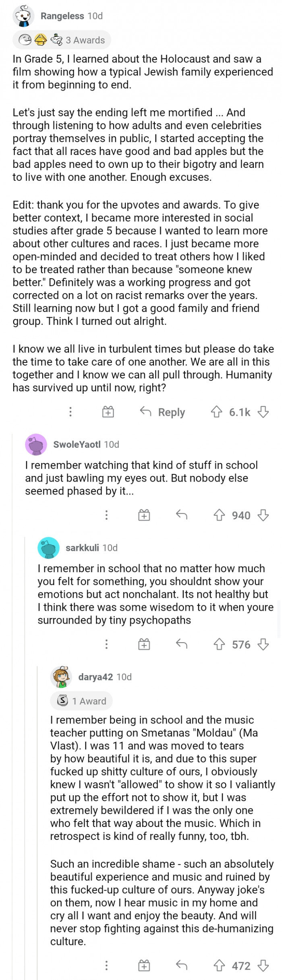
Task: Downvote Rangeless's comment
Action: 263,412
